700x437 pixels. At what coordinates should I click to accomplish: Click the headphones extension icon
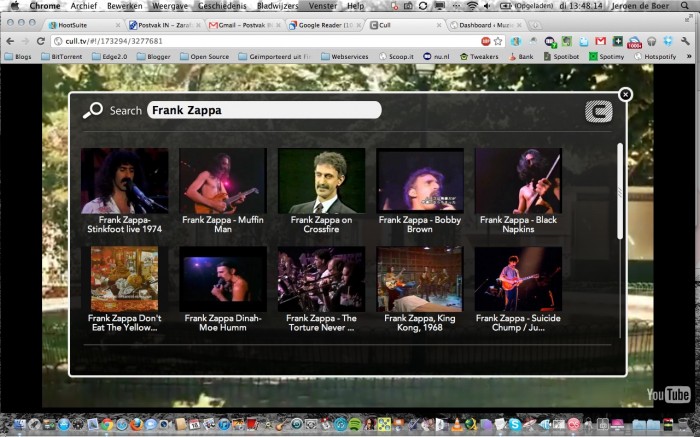(x=651, y=42)
